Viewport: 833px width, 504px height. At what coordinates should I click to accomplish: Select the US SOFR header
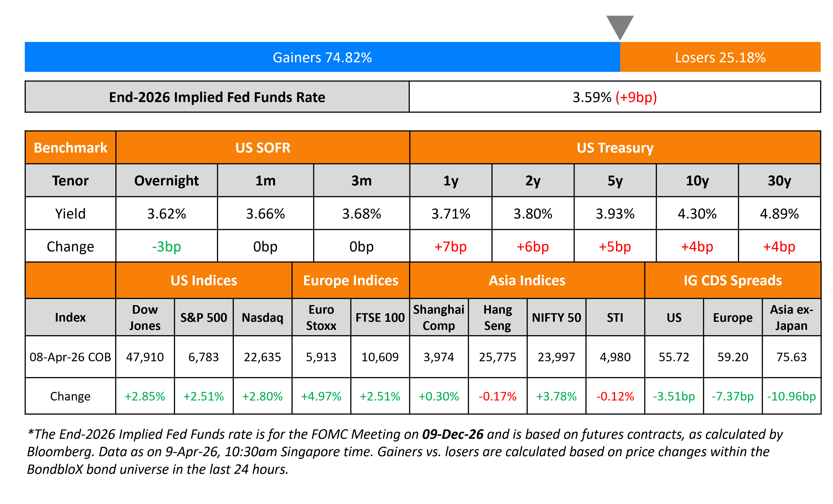click(x=263, y=148)
